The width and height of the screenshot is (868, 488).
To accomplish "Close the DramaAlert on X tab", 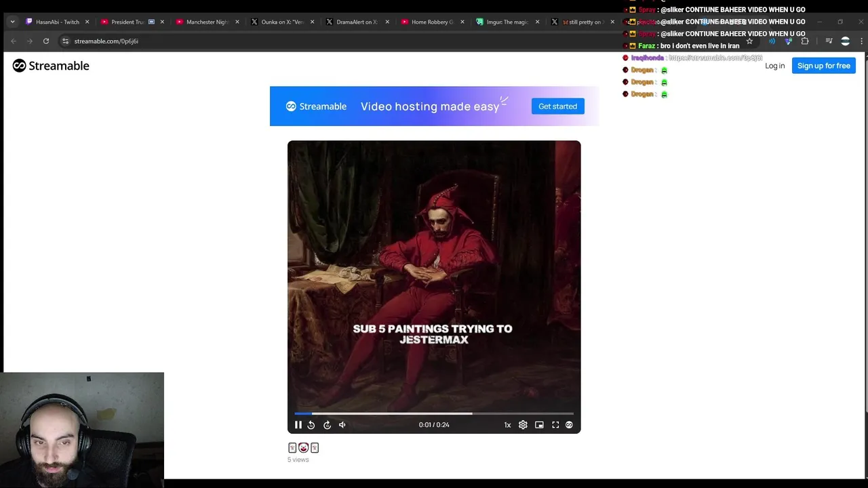I will [387, 22].
